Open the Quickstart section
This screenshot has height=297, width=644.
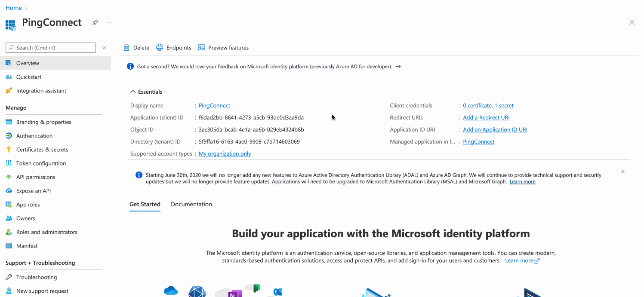pyautogui.click(x=28, y=77)
